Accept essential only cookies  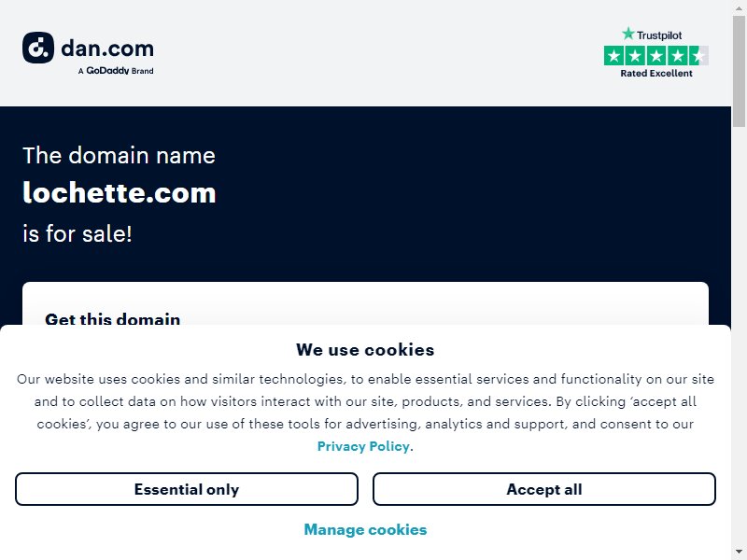186,489
